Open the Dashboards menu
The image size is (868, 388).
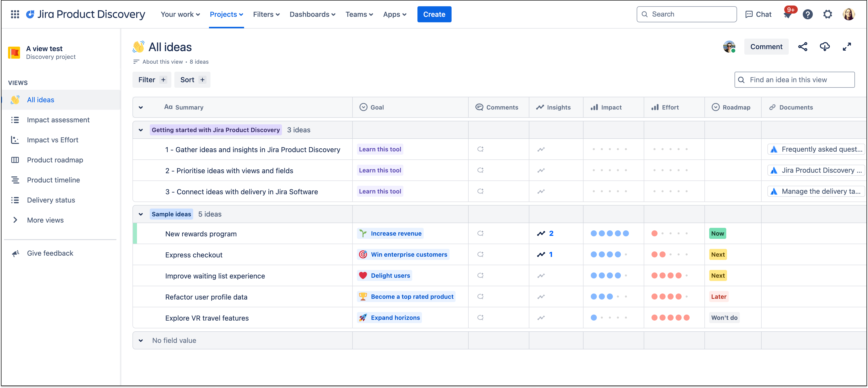(x=312, y=14)
